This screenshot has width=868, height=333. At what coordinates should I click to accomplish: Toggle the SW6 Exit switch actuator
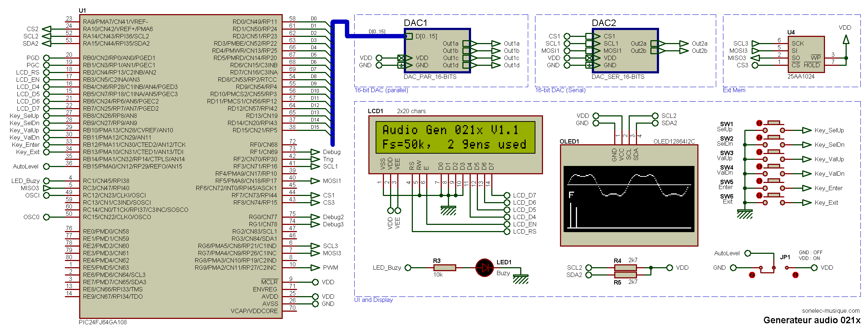759,195
